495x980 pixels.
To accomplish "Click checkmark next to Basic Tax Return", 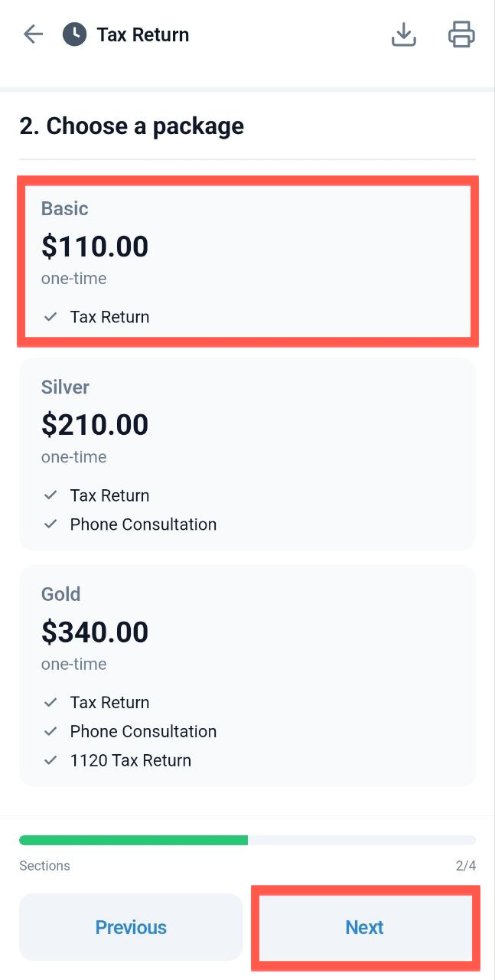I will [50, 317].
